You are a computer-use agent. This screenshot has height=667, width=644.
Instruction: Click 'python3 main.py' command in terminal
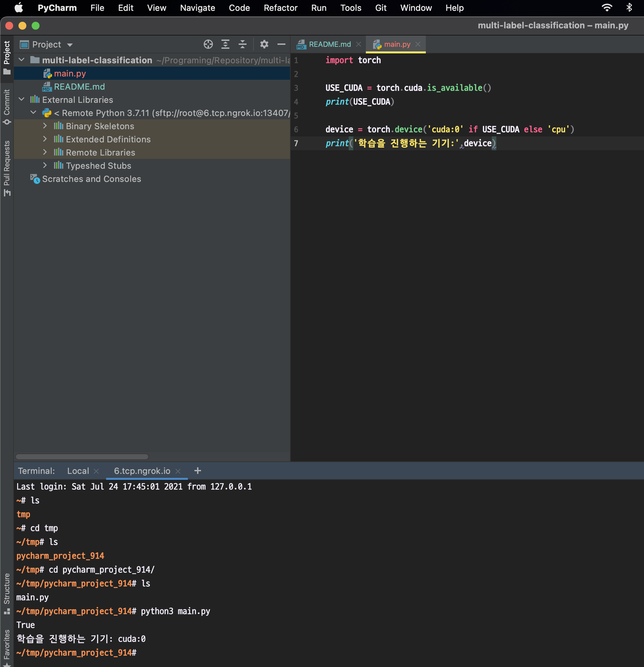tap(175, 611)
